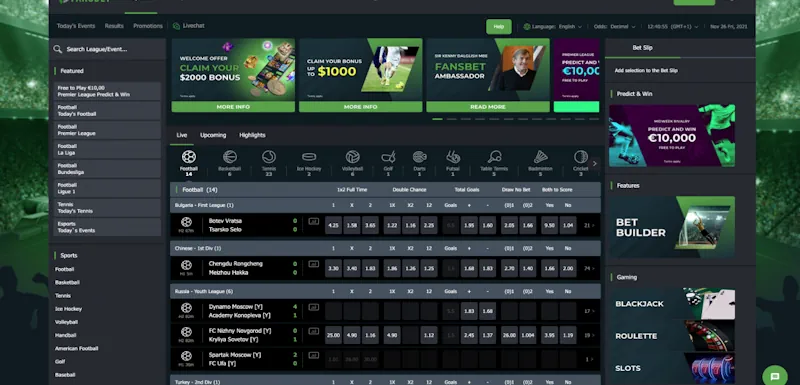Open the chat bubble floating button
The image size is (800, 385).
point(774,377)
